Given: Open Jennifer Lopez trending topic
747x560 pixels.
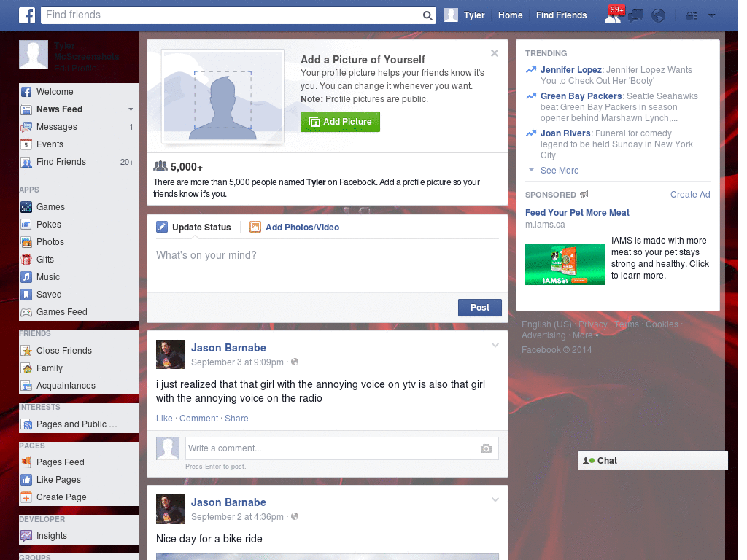Looking at the screenshot, I should [x=570, y=70].
